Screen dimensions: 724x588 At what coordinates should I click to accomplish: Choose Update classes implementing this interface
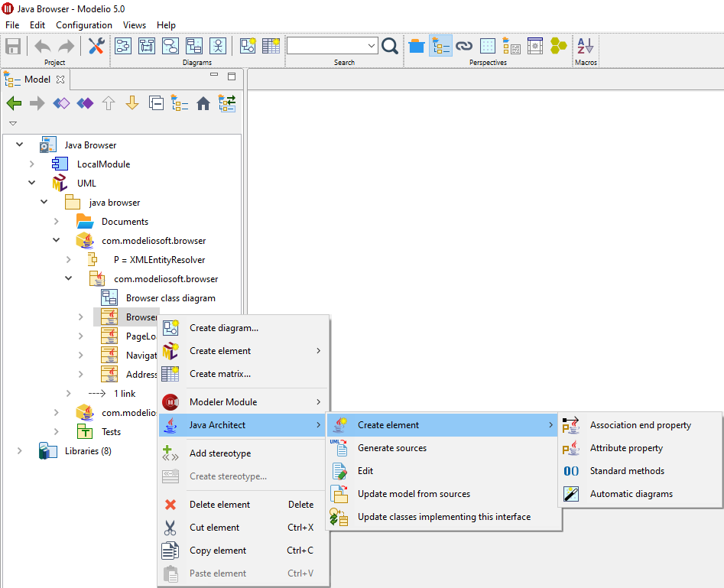[443, 517]
